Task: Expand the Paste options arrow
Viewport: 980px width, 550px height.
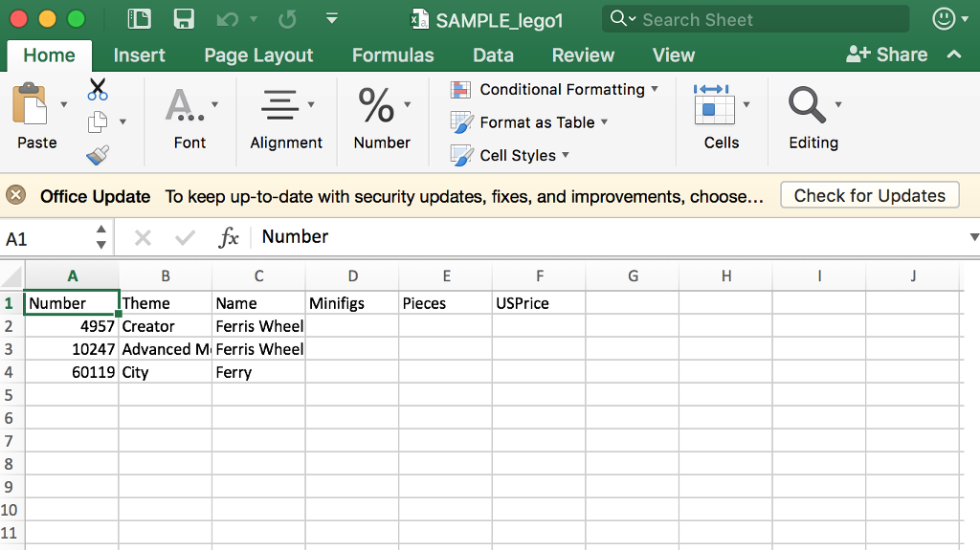Action: coord(64,104)
